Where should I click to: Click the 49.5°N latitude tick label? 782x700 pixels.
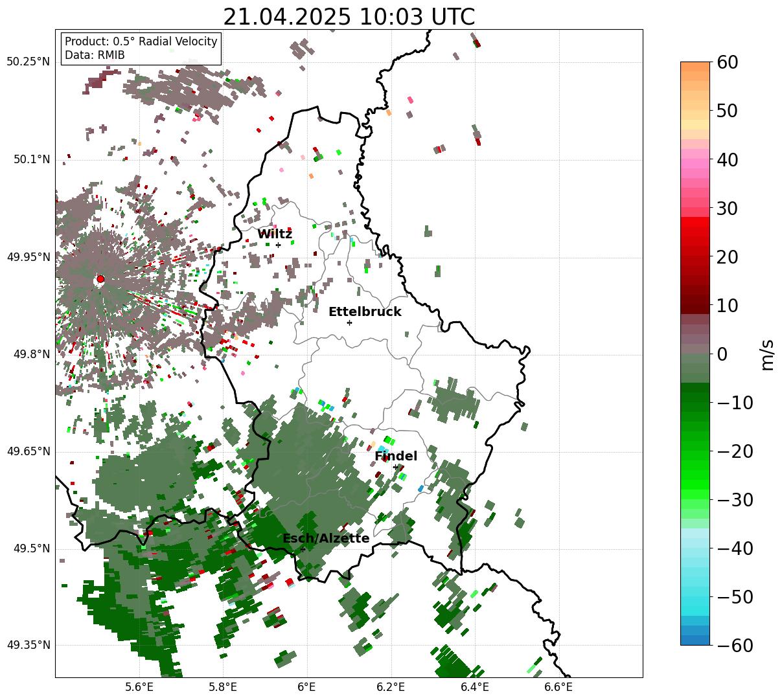click(31, 548)
